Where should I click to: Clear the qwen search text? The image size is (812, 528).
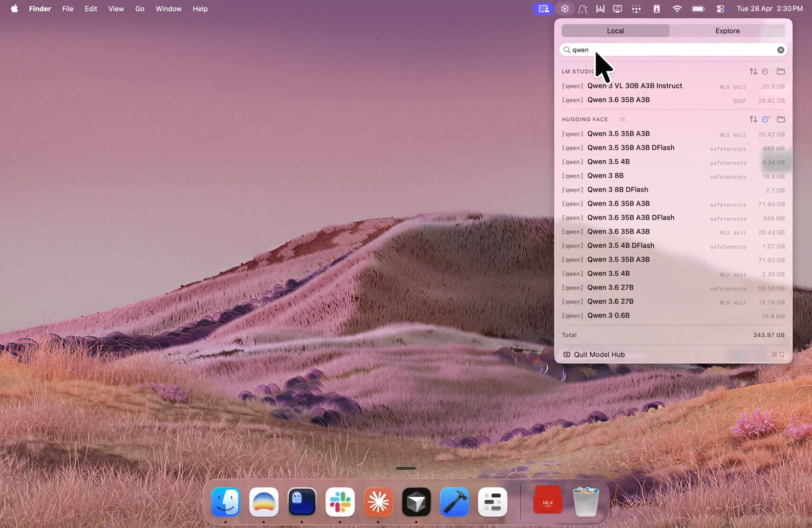click(x=780, y=50)
